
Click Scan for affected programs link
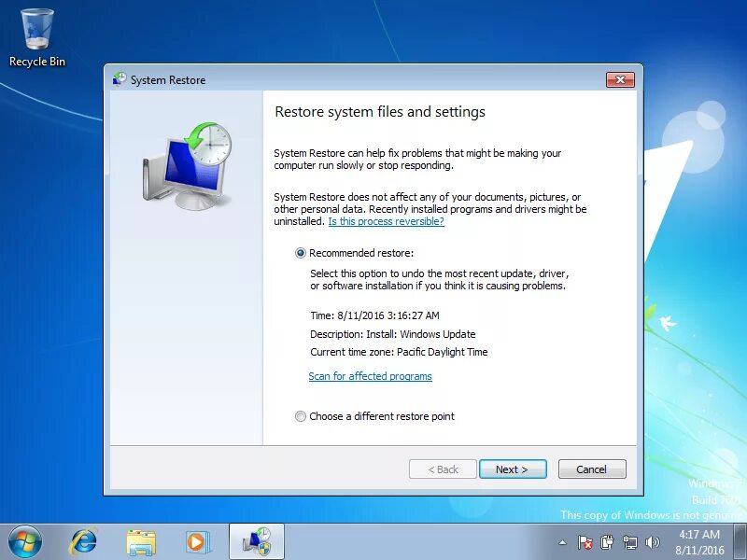click(x=370, y=376)
